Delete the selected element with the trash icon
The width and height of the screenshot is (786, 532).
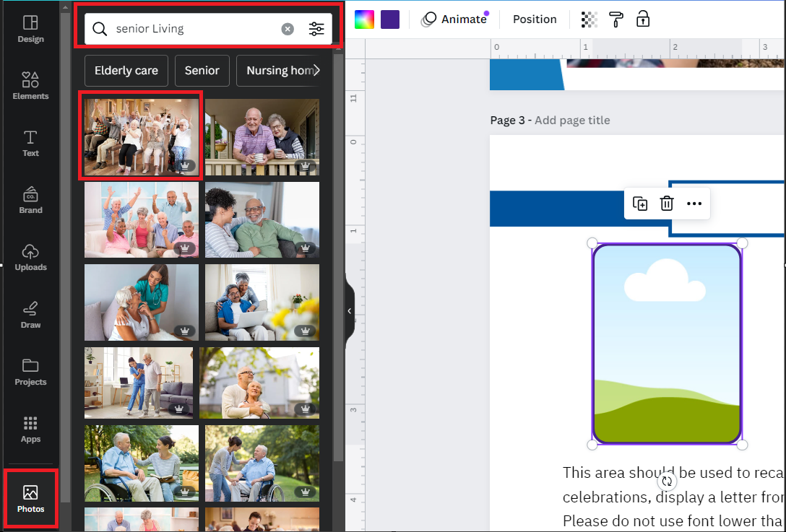667,204
